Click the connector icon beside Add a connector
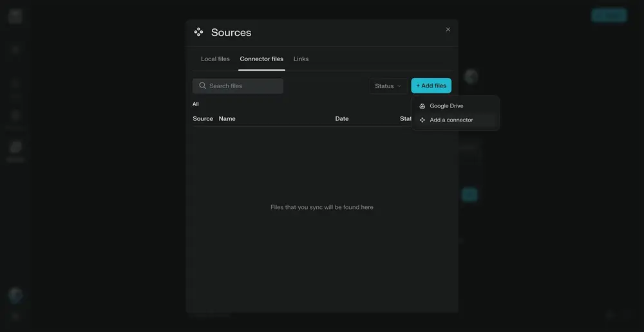This screenshot has width=644, height=332. (x=422, y=120)
